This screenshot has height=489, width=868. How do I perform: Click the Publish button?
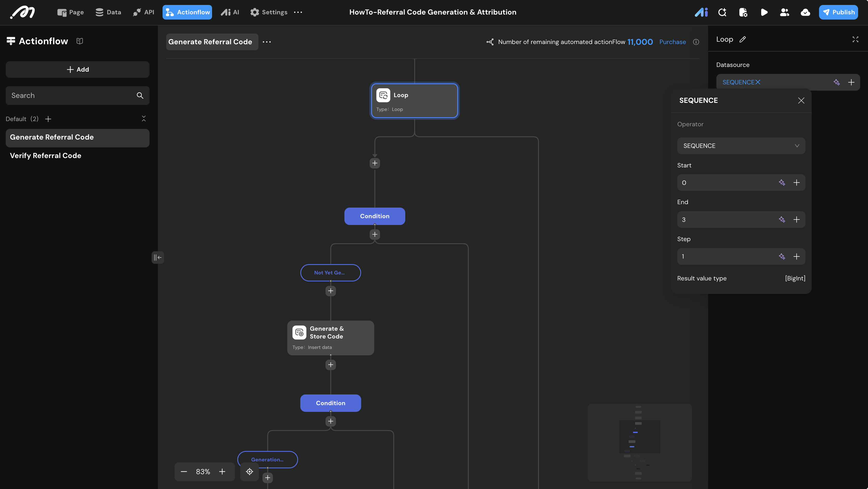tap(838, 12)
